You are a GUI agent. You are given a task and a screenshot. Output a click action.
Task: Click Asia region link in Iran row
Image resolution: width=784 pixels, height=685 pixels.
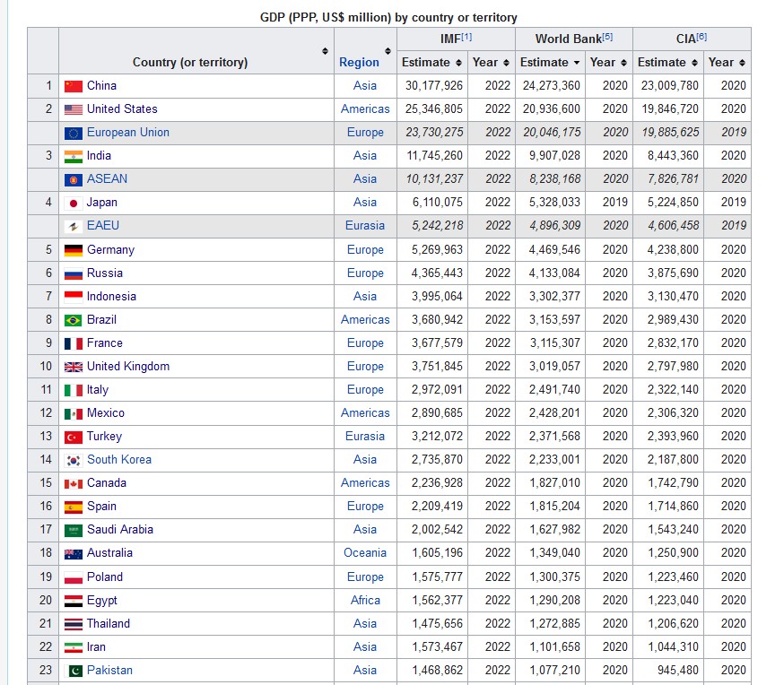point(365,647)
